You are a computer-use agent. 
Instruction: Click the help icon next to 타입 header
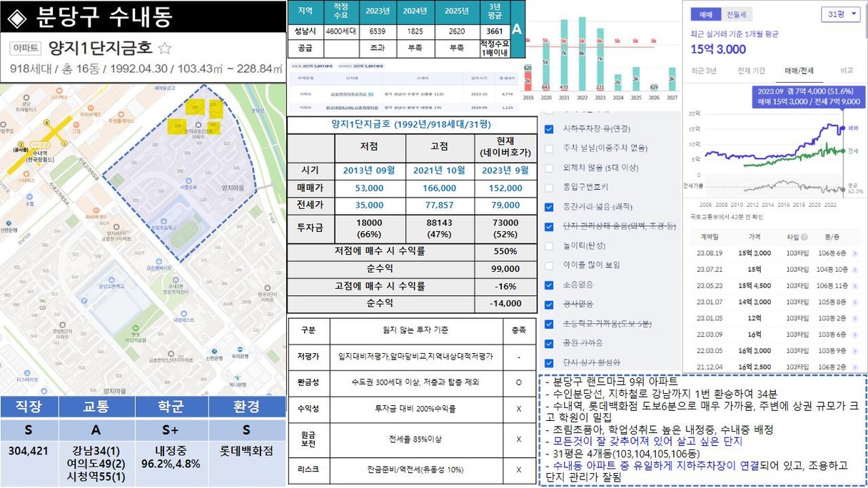pyautogui.click(x=804, y=237)
